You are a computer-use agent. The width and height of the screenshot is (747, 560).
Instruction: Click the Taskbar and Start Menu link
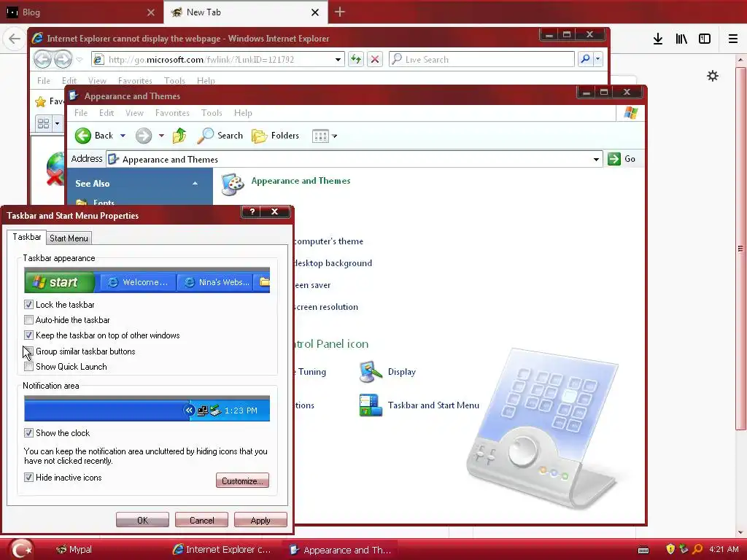pyautogui.click(x=433, y=405)
